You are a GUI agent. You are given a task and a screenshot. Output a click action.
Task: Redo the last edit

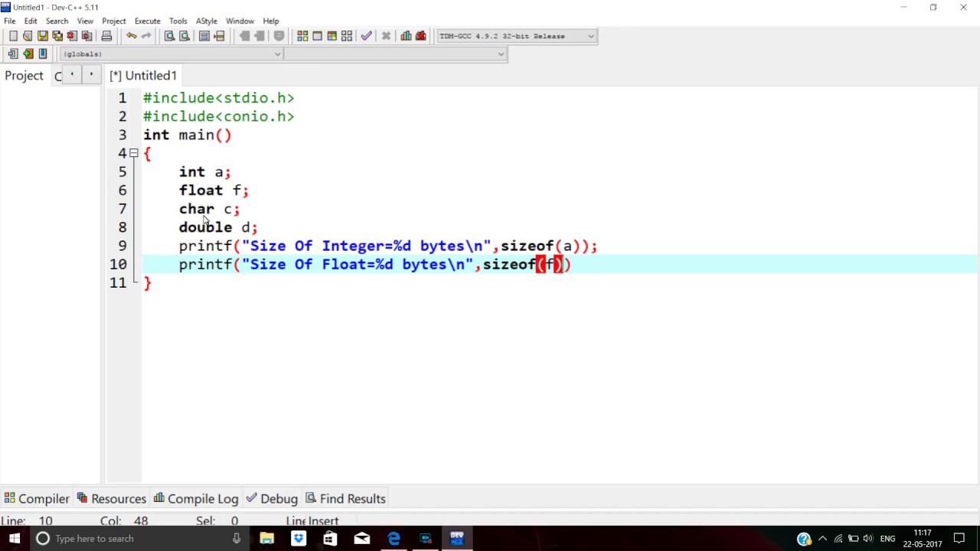point(146,36)
